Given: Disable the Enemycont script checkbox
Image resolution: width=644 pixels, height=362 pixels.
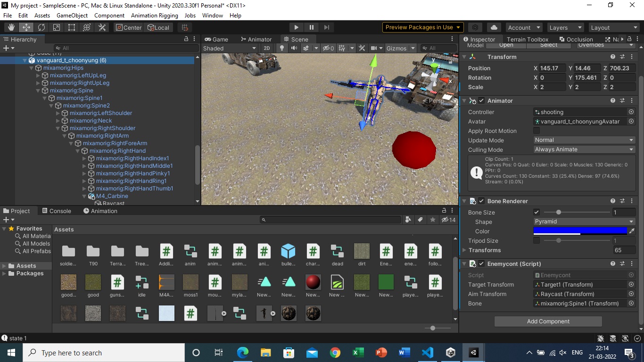Looking at the screenshot, I should tap(481, 263).
